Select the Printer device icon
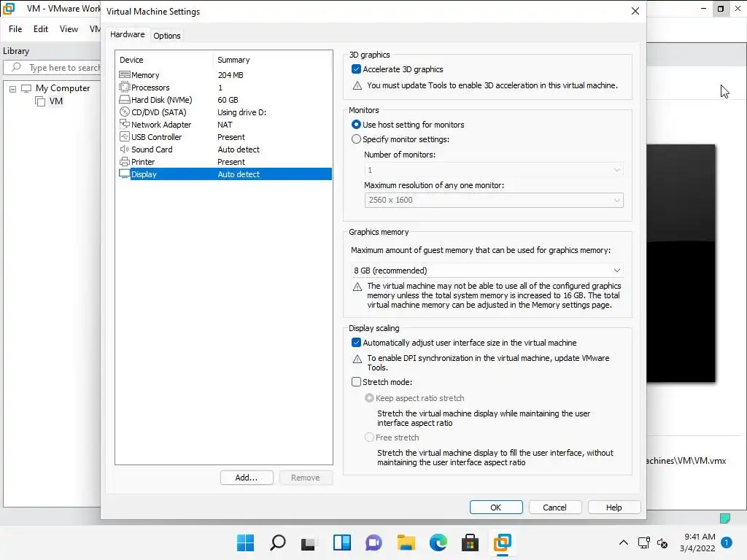This screenshot has height=560, width=747. 124,161
